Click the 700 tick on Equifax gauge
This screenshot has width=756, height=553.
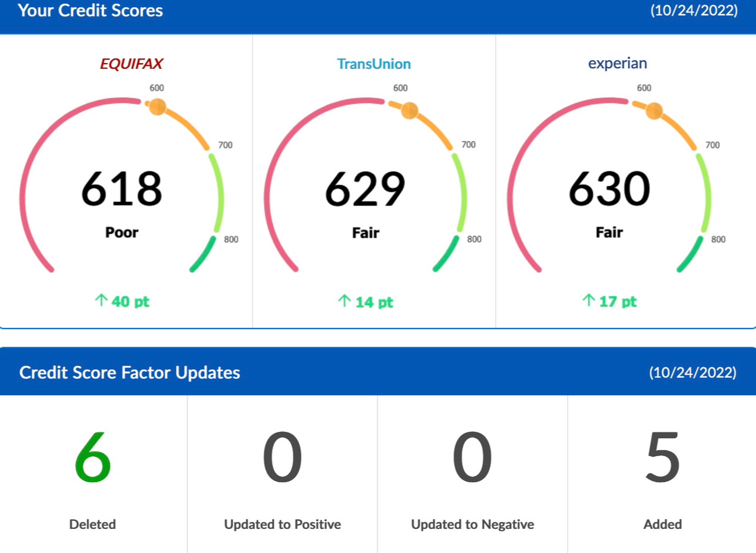(x=225, y=145)
